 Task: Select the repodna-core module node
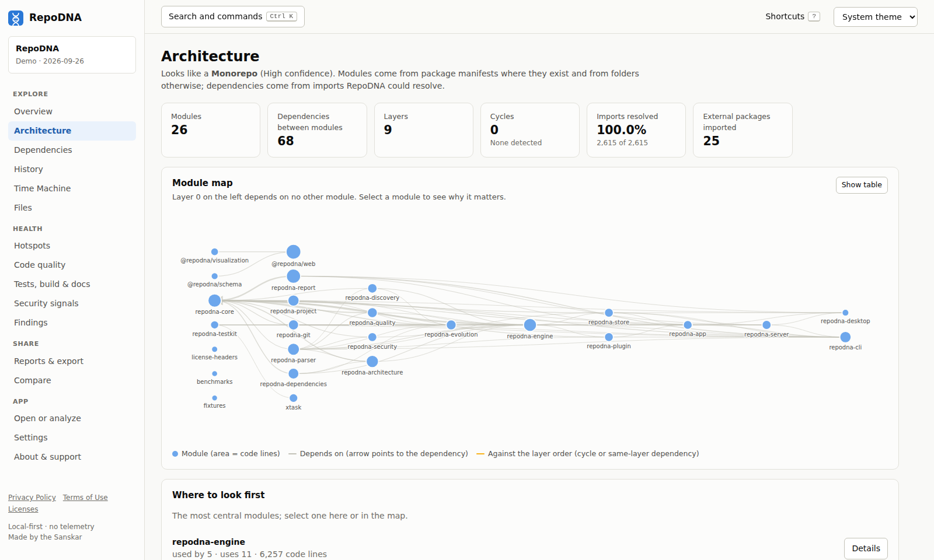215,300
